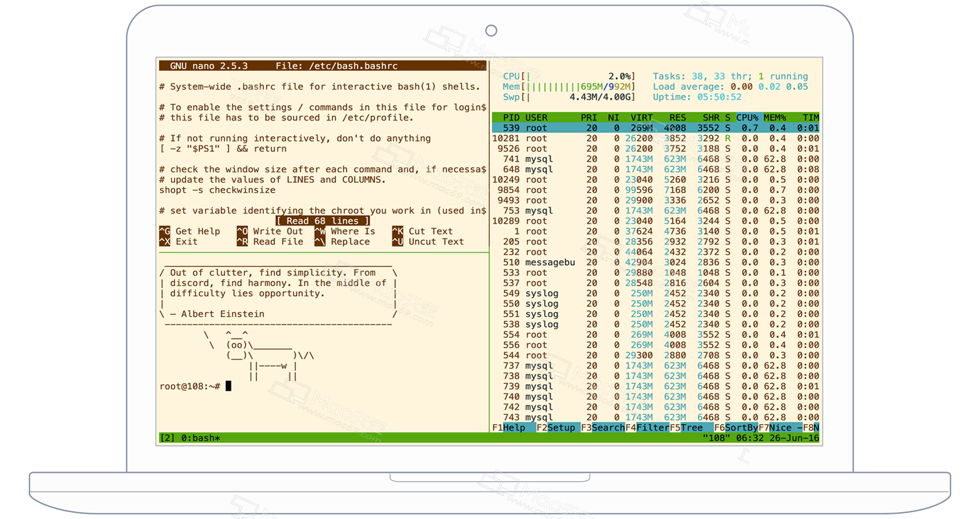Click the nano title 'GNU nano 2.5.3'
The image size is (980, 519).
209,66
